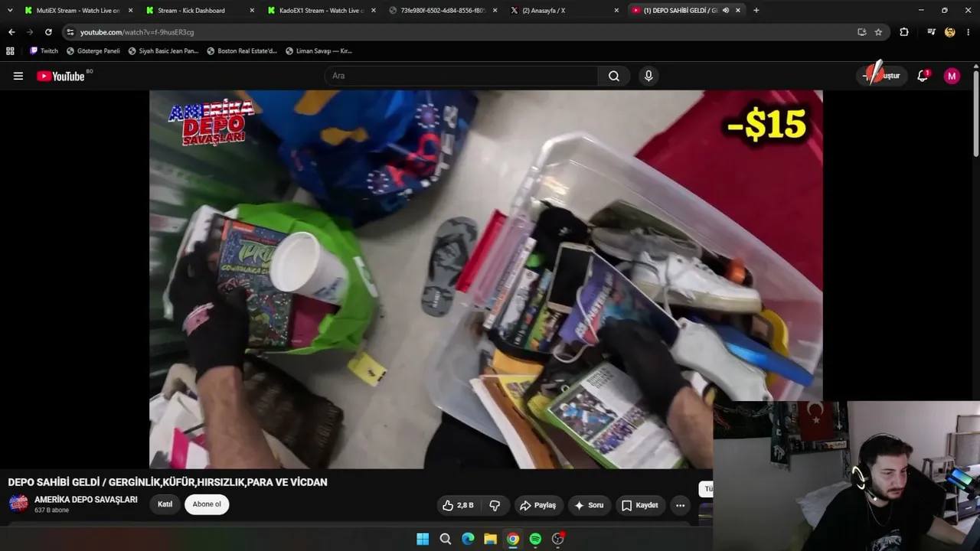Launch Microsoft Edge from the taskbar

(x=468, y=539)
